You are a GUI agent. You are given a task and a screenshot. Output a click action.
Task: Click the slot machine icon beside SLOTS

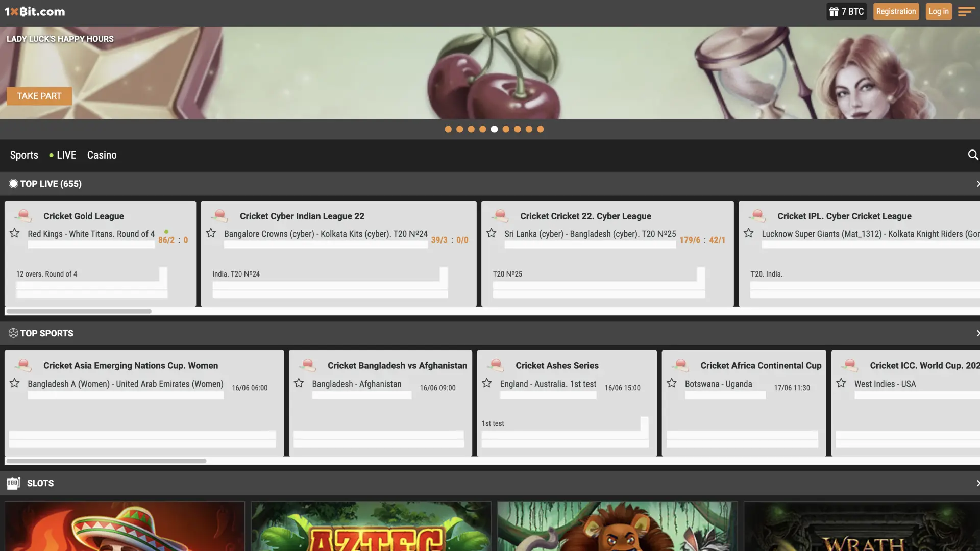[13, 483]
